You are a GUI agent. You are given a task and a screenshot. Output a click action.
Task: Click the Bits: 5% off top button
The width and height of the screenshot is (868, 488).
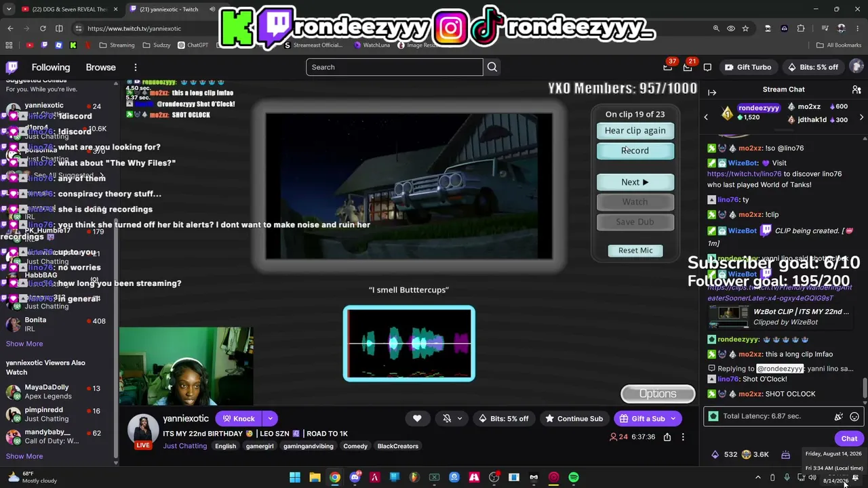coord(812,67)
